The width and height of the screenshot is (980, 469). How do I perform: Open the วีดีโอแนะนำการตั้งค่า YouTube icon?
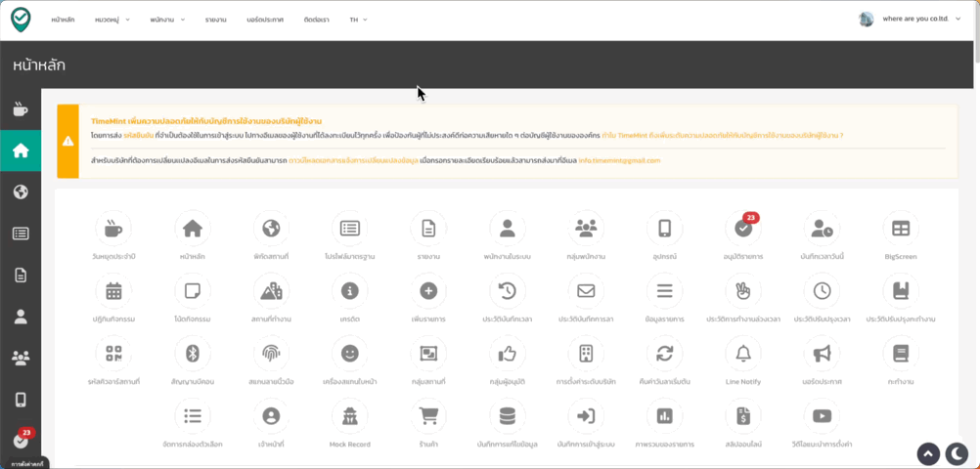pyautogui.click(x=822, y=416)
